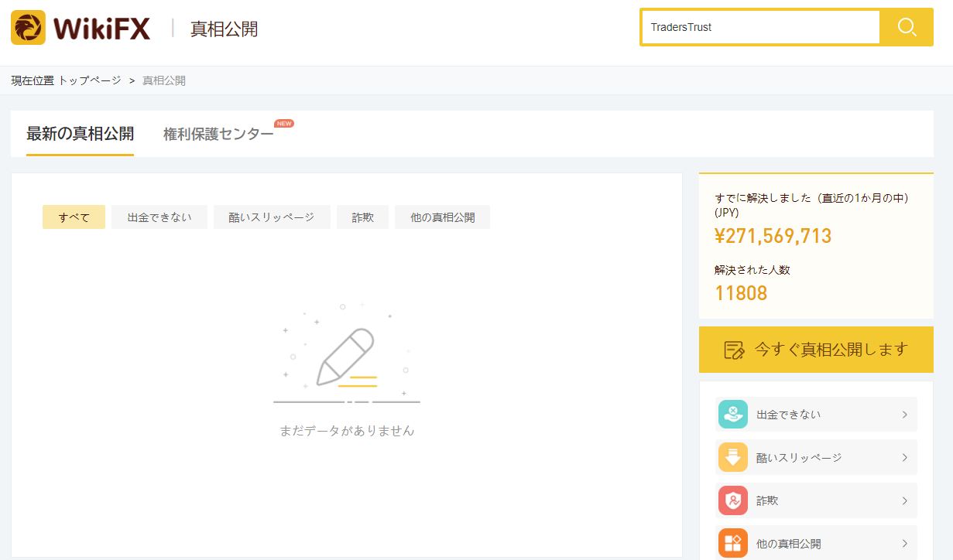Click the 11808 resolved people count
Image resolution: width=953 pixels, height=560 pixels.
tap(741, 293)
